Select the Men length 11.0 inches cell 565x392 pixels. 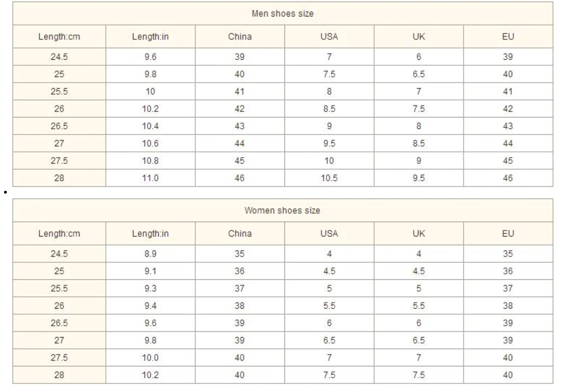pyautogui.click(x=150, y=178)
